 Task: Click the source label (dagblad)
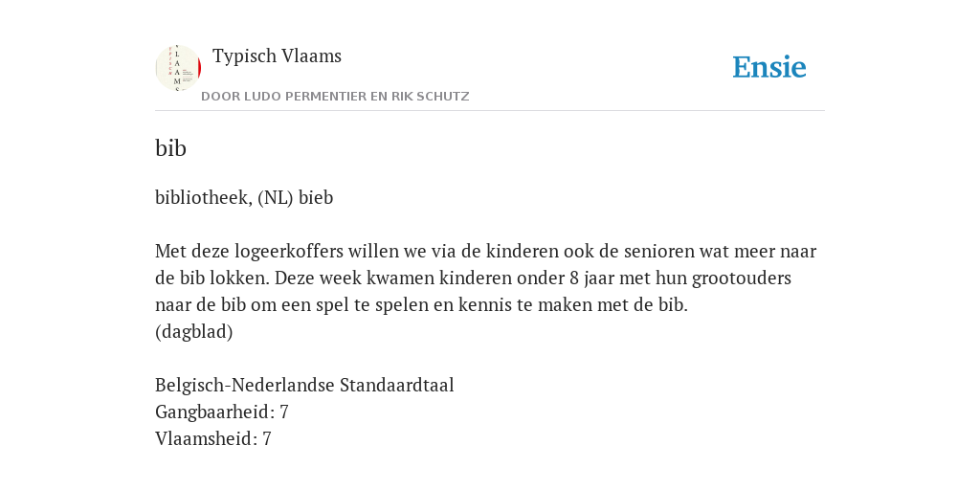tap(193, 332)
